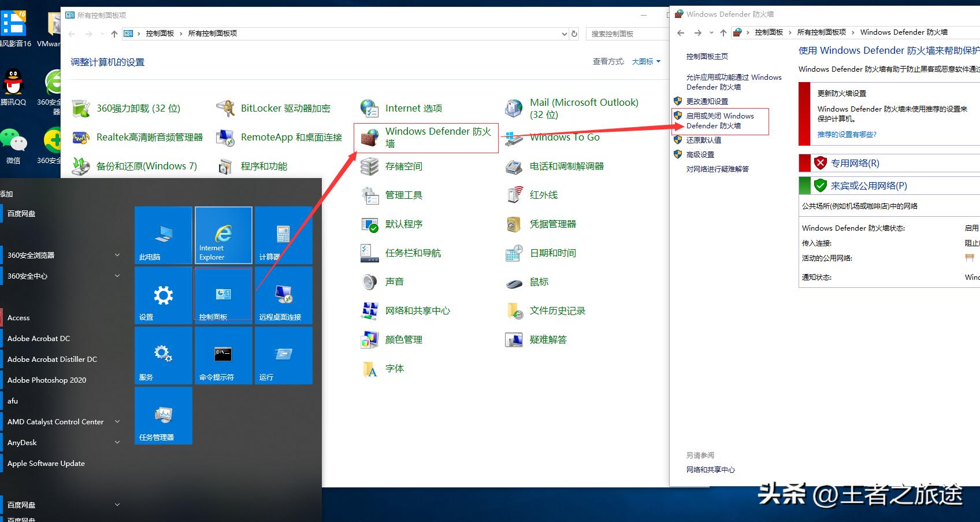The width and height of the screenshot is (980, 522).
Task: Open 查看方式 大图标 dropdown
Action: coord(646,61)
